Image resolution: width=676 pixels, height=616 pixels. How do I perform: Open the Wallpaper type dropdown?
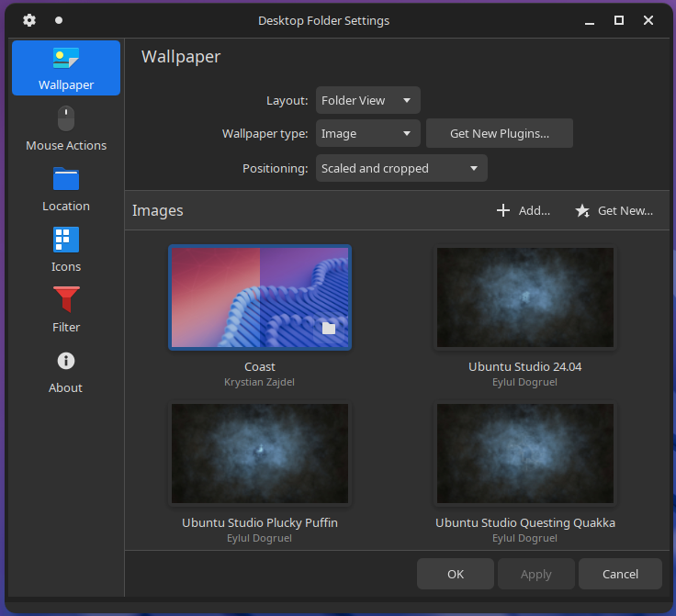pos(367,133)
